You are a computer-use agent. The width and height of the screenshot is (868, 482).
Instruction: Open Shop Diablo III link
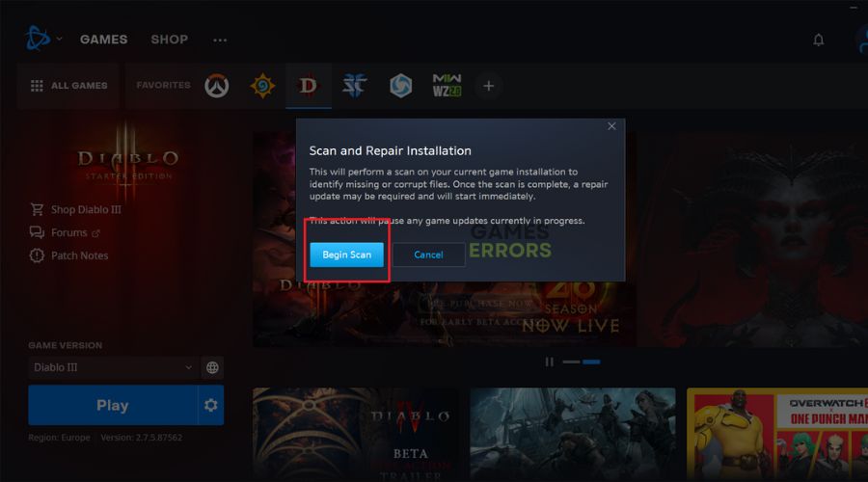[x=86, y=210]
